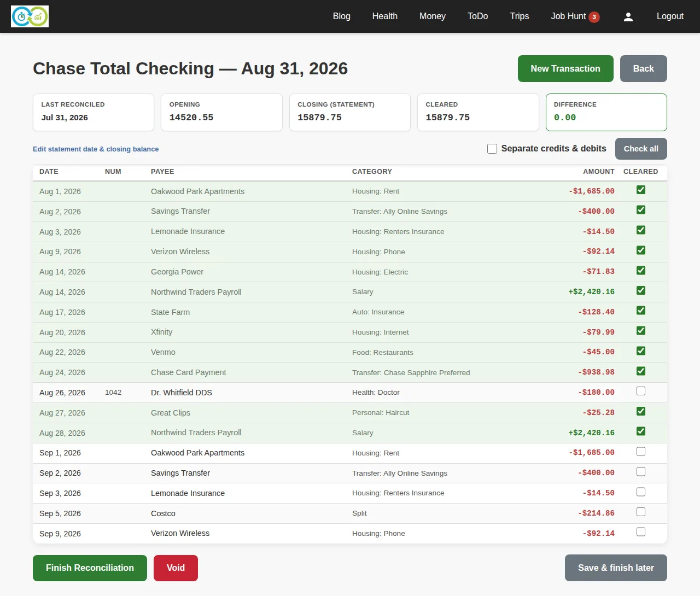Uncheck cleared for Aug 14 Northwind Traders Payroll
This screenshot has width=700, height=596.
point(641,290)
